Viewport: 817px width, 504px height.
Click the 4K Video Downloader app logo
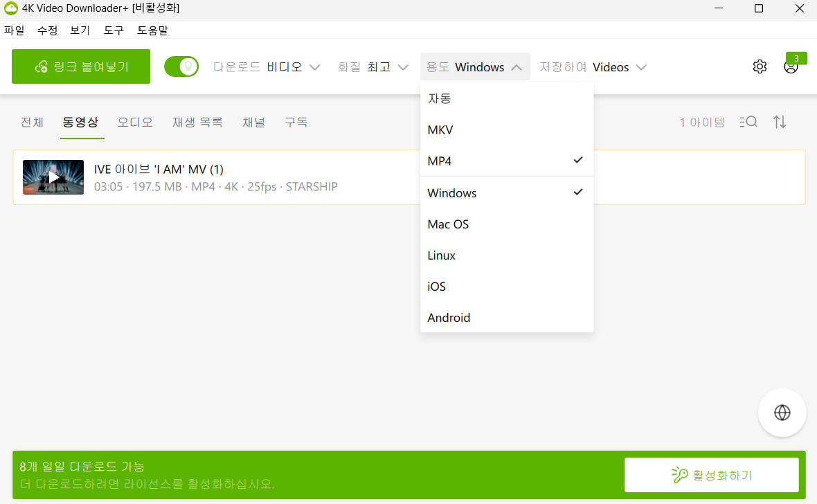(x=10, y=8)
